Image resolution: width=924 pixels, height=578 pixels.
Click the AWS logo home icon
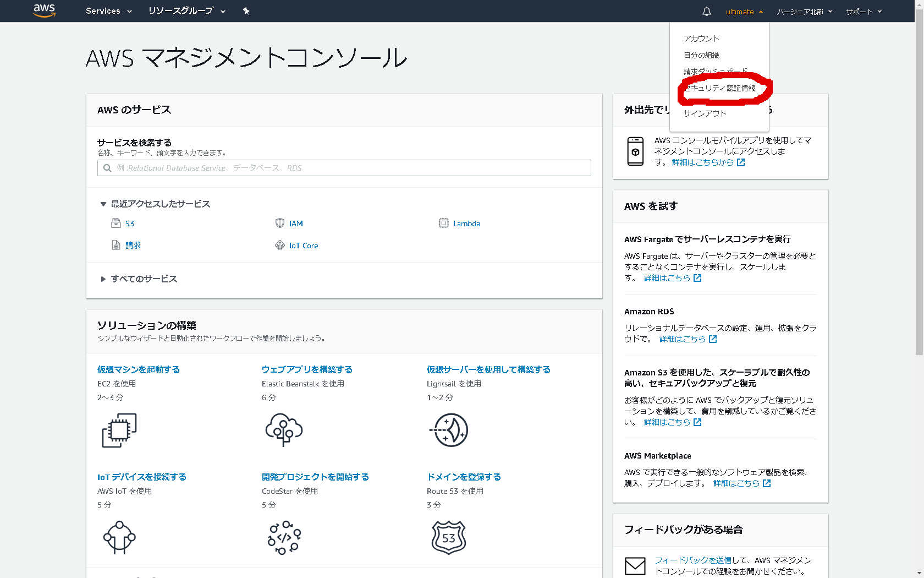(45, 10)
